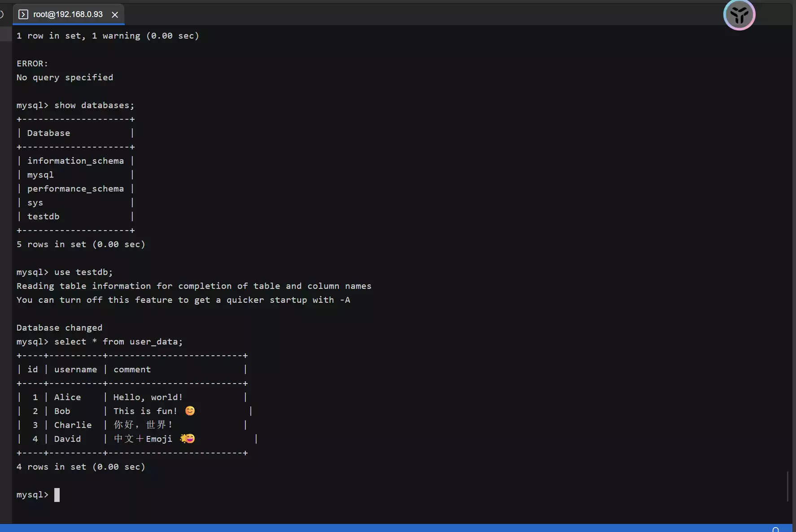Click '5 rows in set (0.00 sec)'
The width and height of the screenshot is (796, 532).
pos(81,244)
